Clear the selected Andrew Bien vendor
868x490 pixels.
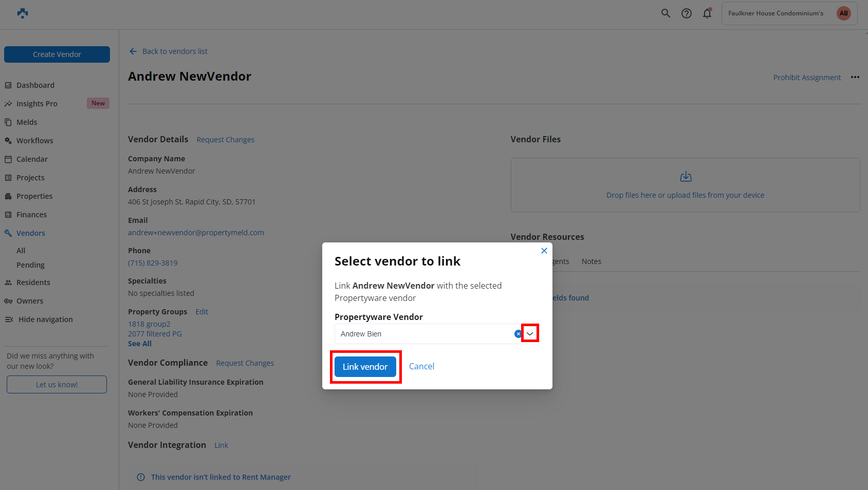tap(518, 334)
